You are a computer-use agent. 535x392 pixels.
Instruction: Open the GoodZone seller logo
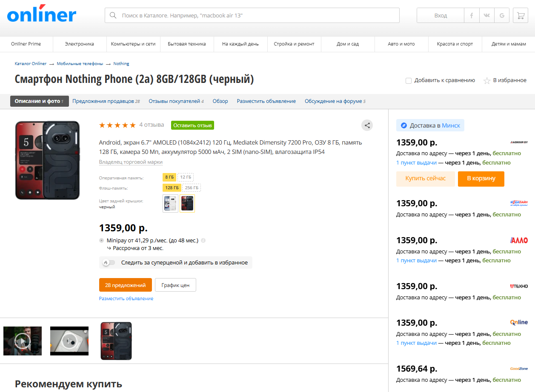(519, 369)
